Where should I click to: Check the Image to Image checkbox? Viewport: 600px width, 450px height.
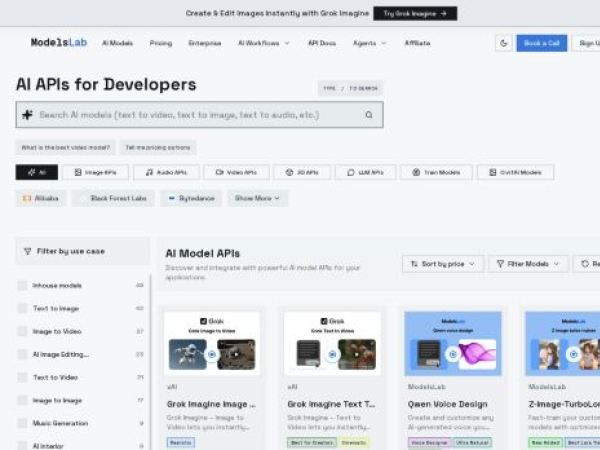click(x=23, y=400)
